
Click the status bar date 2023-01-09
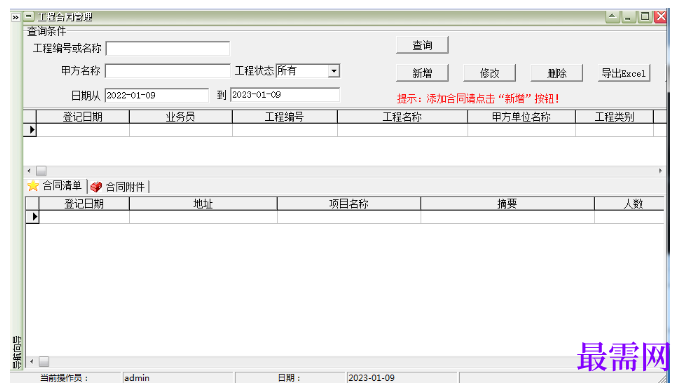371,378
